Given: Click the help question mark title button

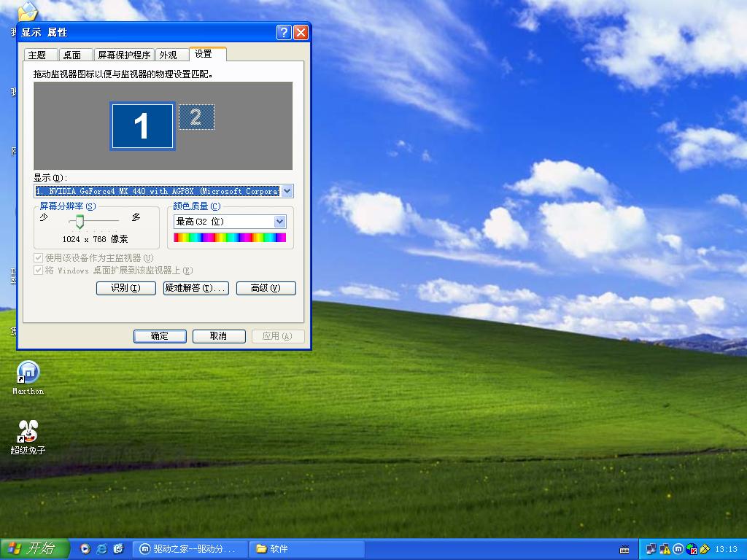Looking at the screenshot, I should 284,33.
